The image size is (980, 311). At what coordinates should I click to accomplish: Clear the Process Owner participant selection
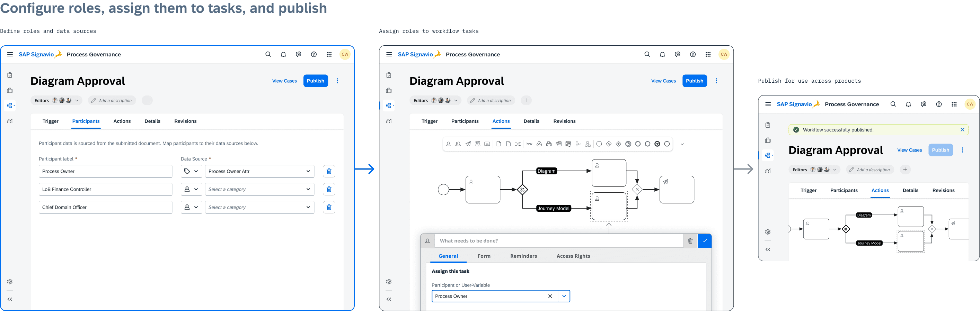click(550, 296)
